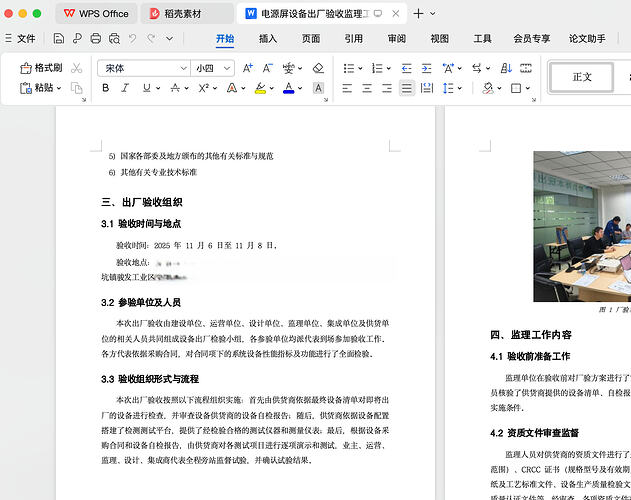Apply yellow highlight color
The height and width of the screenshot is (500, 631).
click(260, 88)
